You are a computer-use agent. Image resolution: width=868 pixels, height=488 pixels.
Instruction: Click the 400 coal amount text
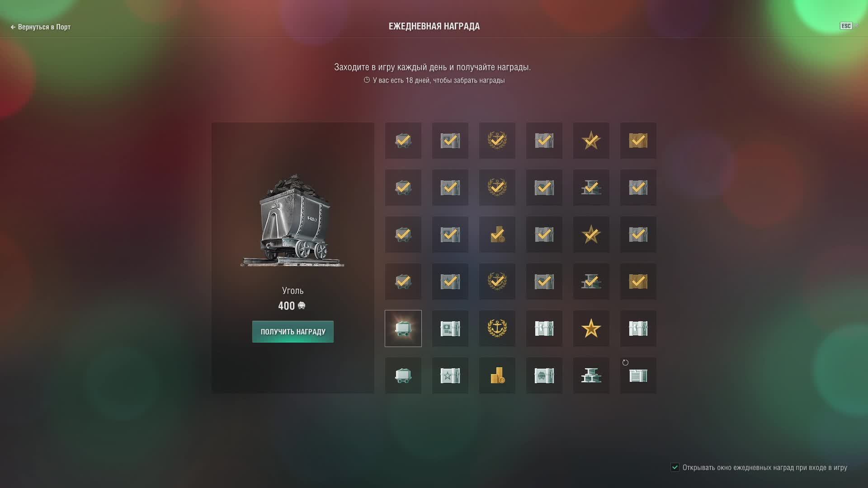click(x=287, y=306)
